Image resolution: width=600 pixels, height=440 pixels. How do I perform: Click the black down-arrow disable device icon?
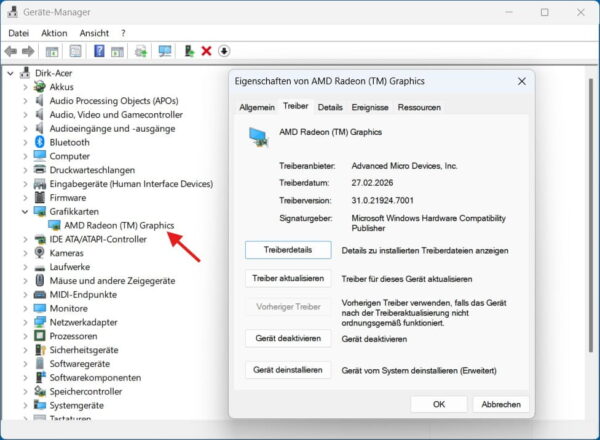pyautogui.click(x=224, y=51)
